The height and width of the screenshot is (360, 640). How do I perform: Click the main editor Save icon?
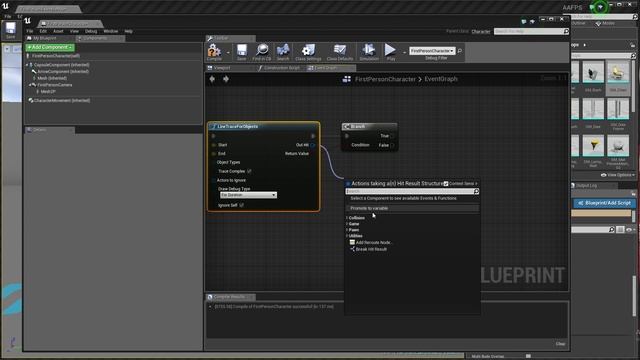10,28
